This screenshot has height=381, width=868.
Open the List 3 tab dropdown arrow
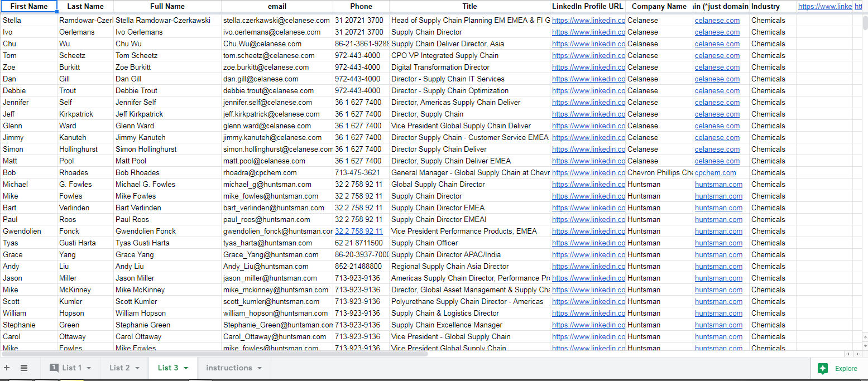coord(186,368)
